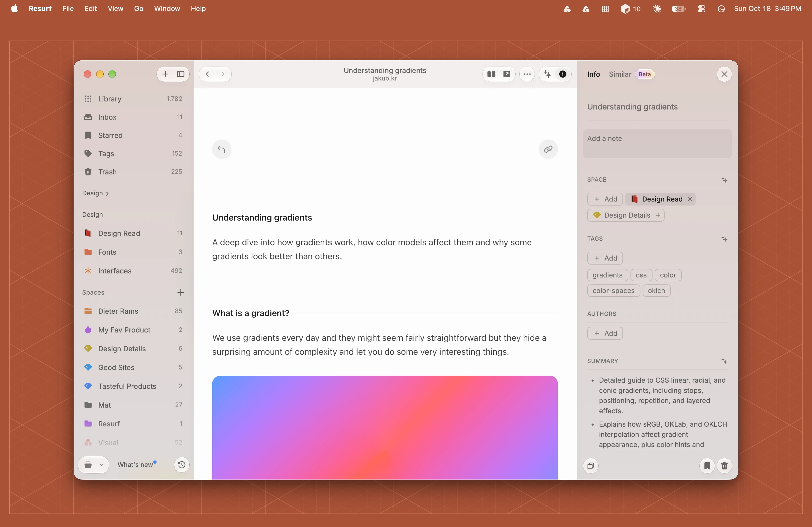
Task: Expand the Design section chevron
Action: pos(107,193)
